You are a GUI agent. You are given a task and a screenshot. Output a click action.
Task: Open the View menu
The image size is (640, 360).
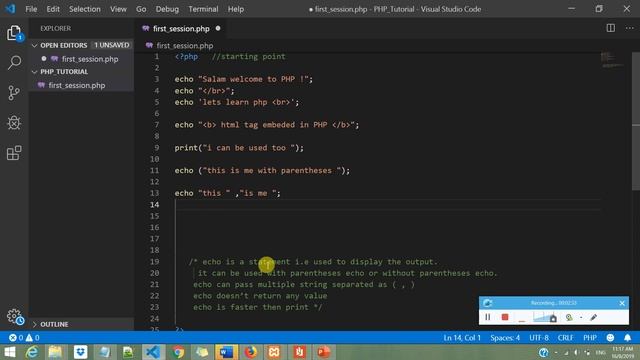[x=118, y=9]
